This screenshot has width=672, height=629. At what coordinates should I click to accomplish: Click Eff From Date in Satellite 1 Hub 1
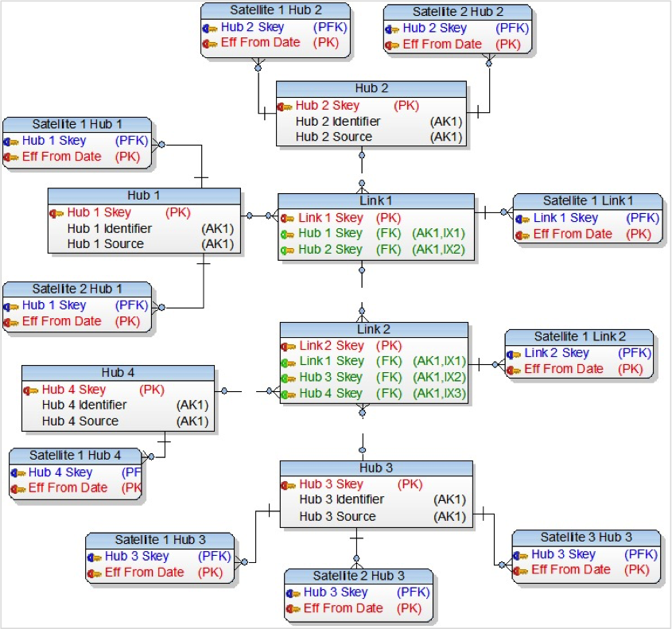(x=62, y=157)
